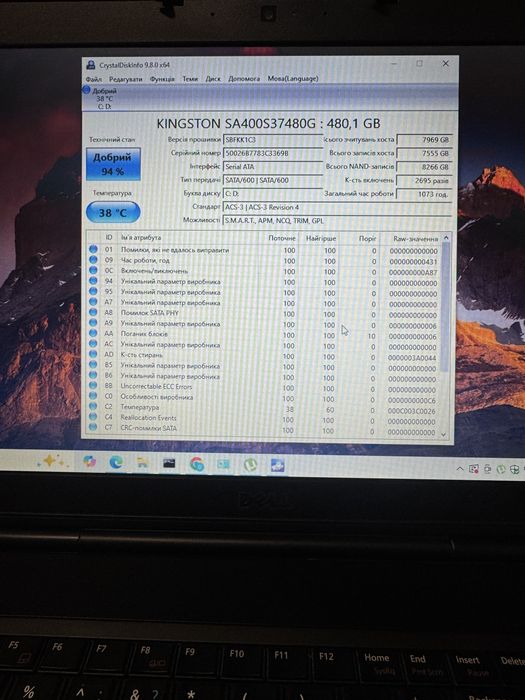Show hidden system tray icons chevron
This screenshot has height=700, width=525.
tap(459, 469)
